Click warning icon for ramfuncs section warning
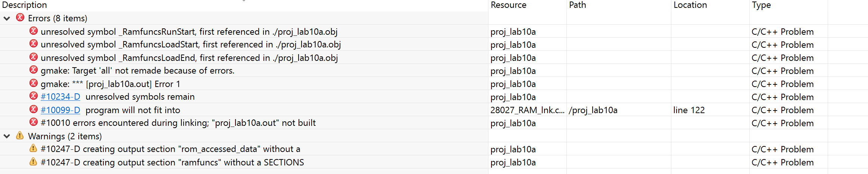 [33, 162]
